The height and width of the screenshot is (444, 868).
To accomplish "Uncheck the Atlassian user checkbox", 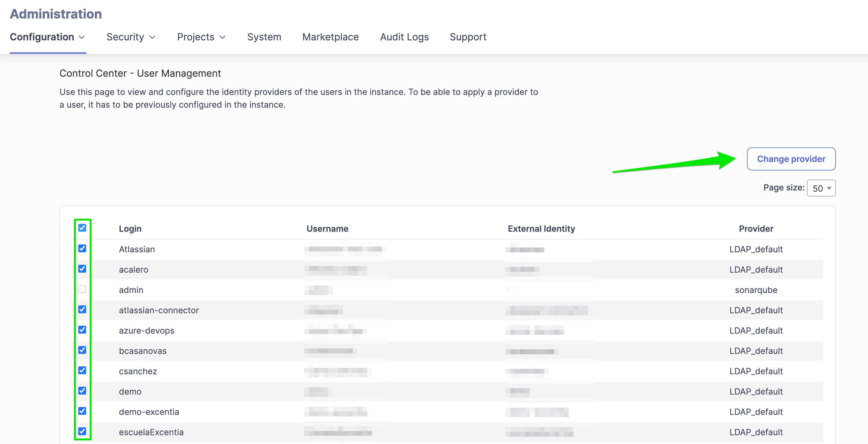I will coord(82,248).
